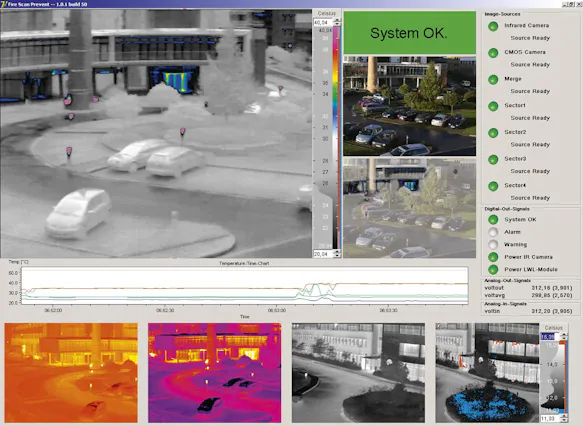
Task: Toggle the Warning digital-out indicator
Action: pyautogui.click(x=493, y=245)
